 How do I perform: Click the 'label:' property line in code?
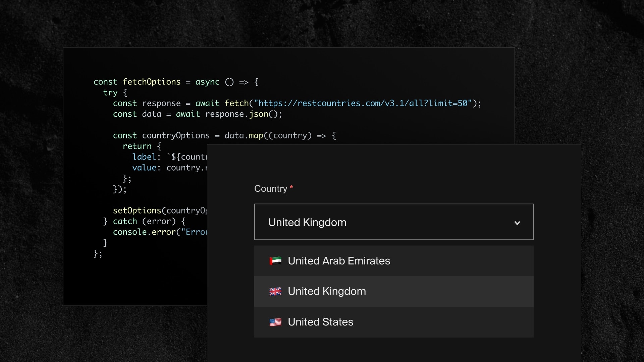click(x=170, y=157)
